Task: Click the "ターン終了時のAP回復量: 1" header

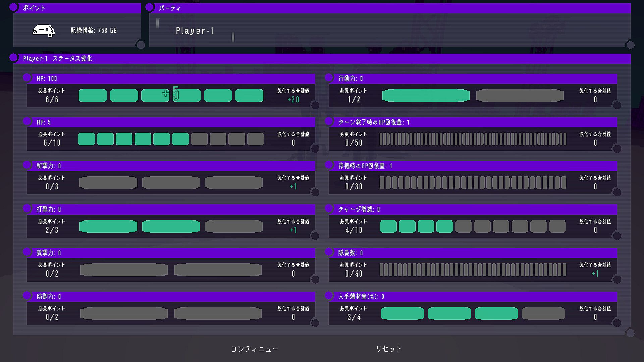Action: click(473, 122)
